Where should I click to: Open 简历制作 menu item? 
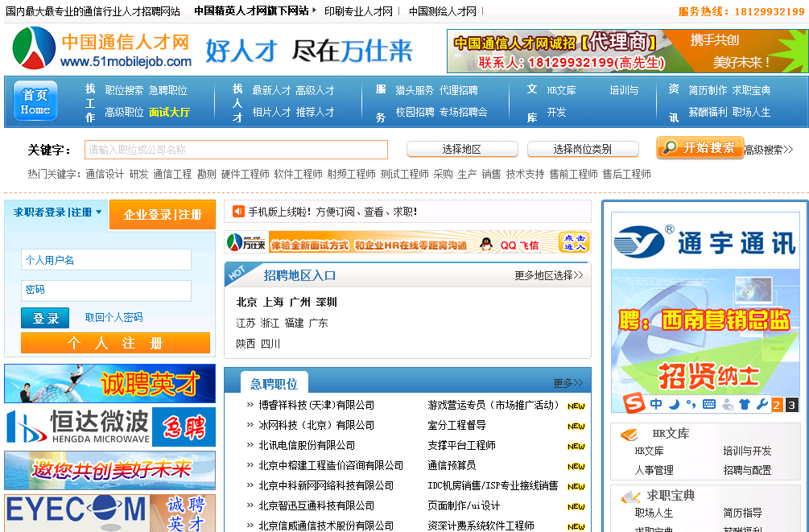[x=708, y=90]
